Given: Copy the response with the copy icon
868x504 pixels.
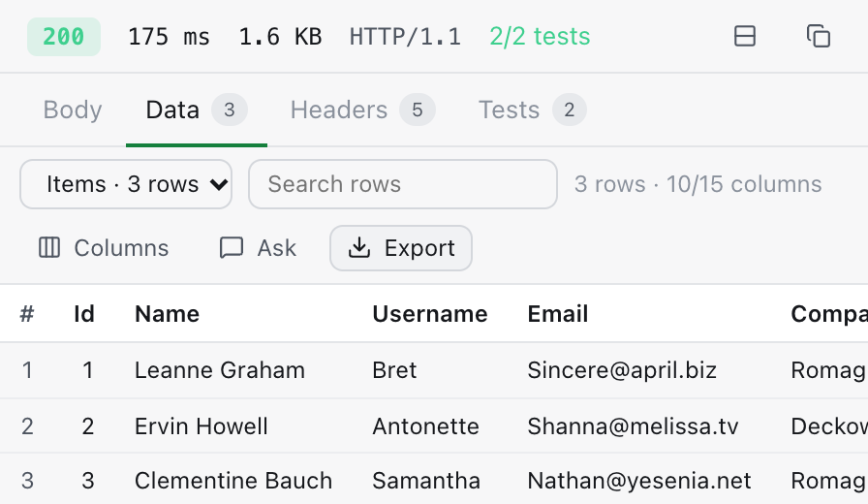Looking at the screenshot, I should 819,37.
